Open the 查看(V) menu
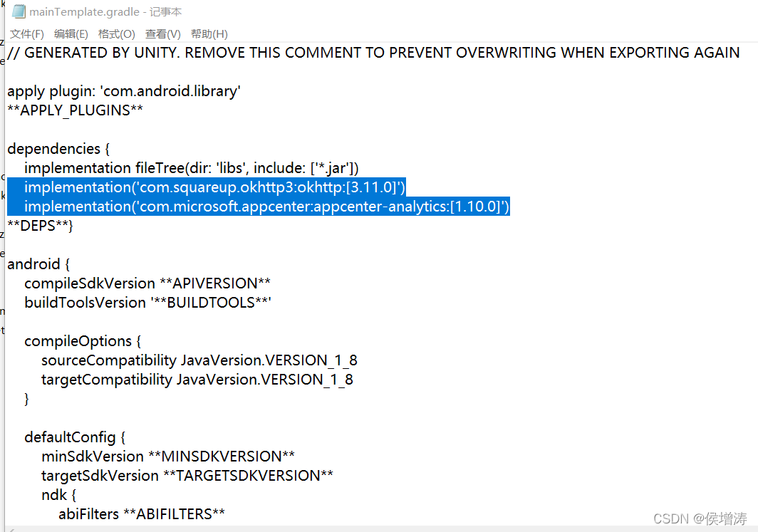This screenshot has width=758, height=532. [x=162, y=33]
